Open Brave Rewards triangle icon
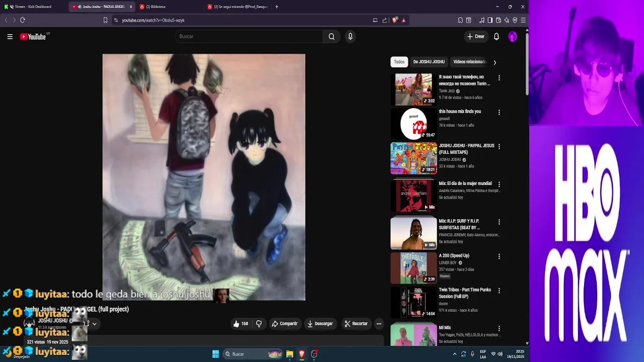Screen dimensions: 644x362 pos(404,20)
